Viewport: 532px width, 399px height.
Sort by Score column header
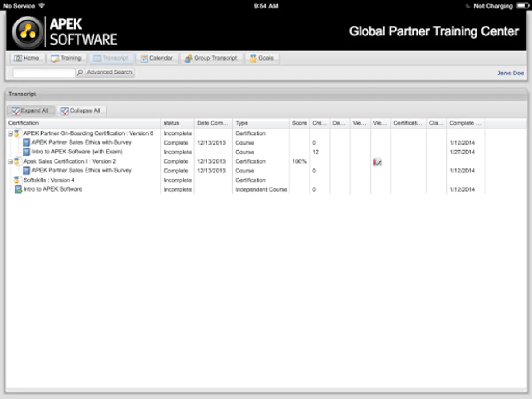point(299,123)
